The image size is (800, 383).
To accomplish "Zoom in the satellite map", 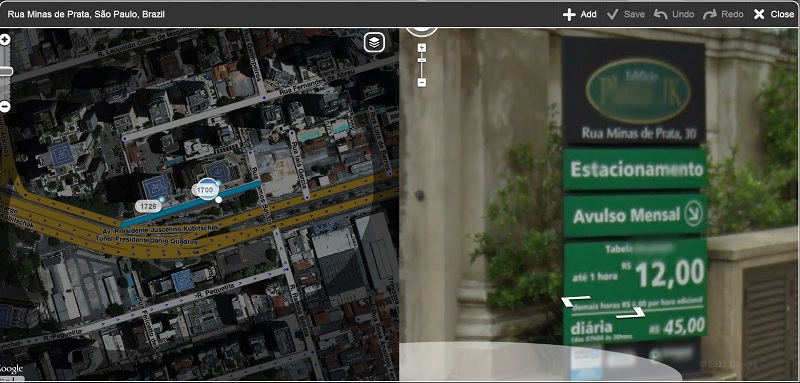I will tap(5, 40).
